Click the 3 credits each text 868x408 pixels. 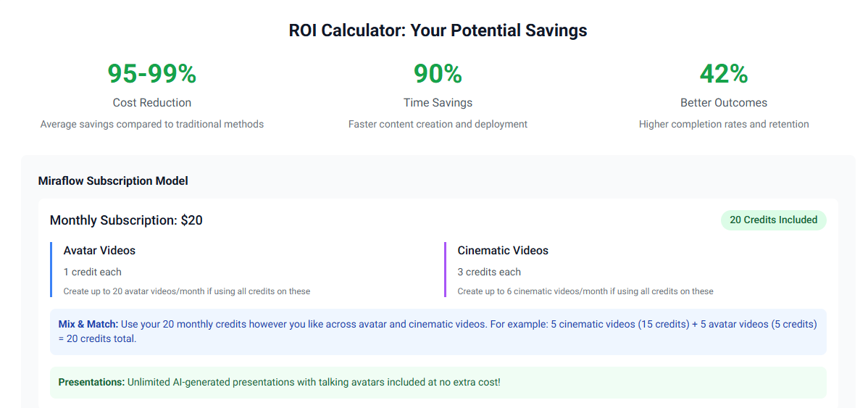[489, 272]
